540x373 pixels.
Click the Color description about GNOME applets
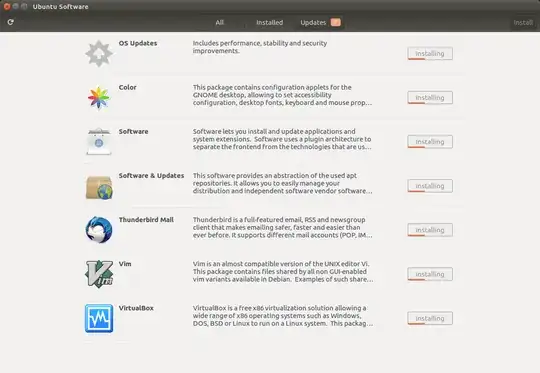[x=282, y=95]
